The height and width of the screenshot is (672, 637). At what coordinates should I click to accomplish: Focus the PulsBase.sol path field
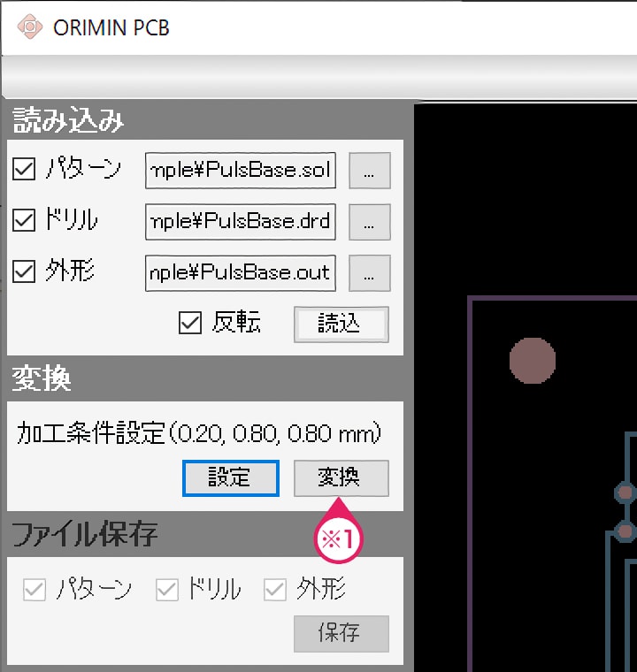(241, 171)
